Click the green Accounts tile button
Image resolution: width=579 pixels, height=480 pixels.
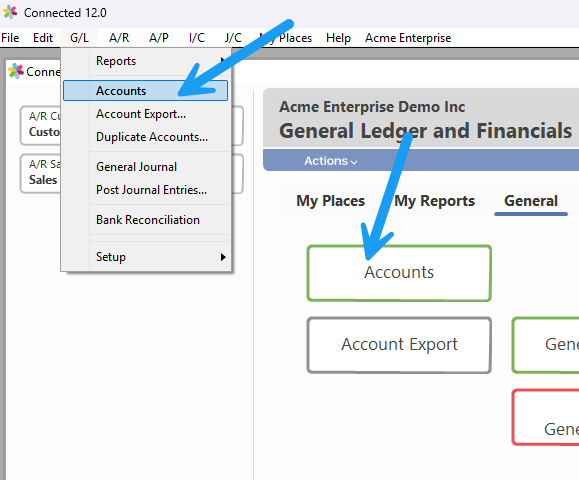click(x=399, y=273)
